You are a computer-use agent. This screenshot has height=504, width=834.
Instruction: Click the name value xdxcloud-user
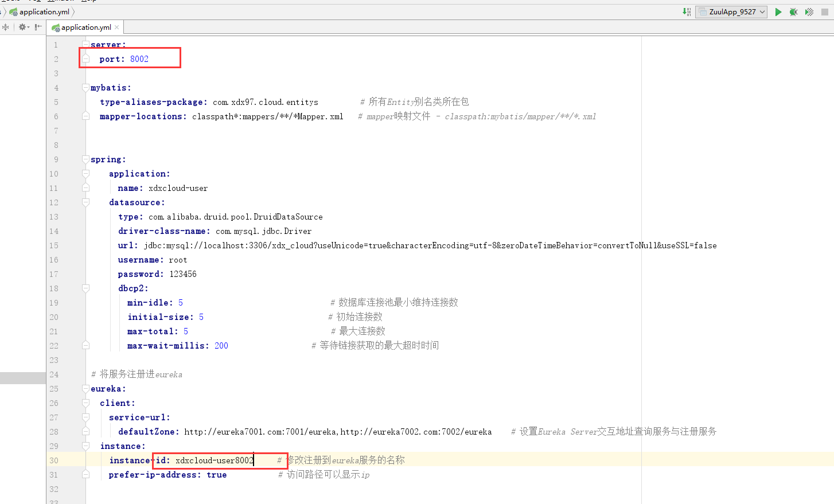(178, 188)
